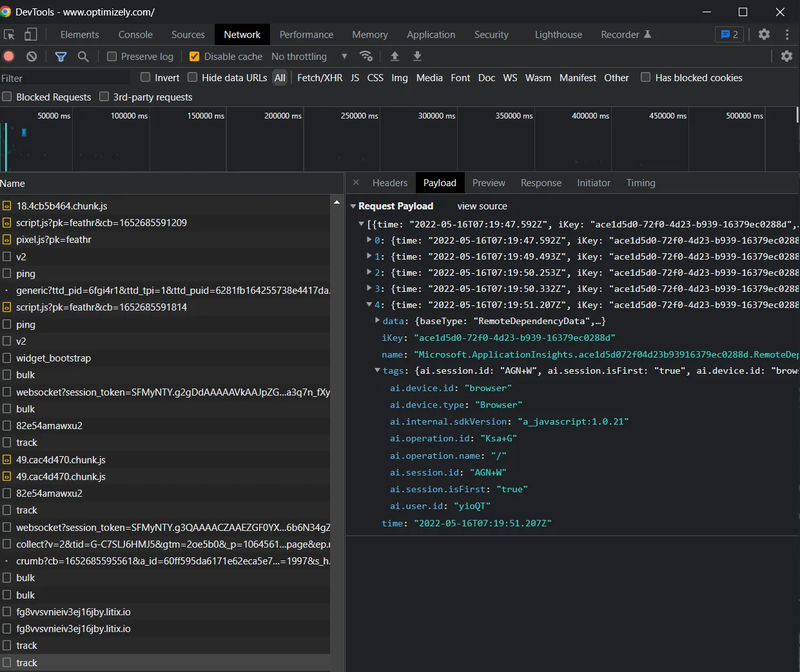Tick the 3rd-party requests checkbox
Image resolution: width=800 pixels, height=672 pixels.
[x=104, y=97]
